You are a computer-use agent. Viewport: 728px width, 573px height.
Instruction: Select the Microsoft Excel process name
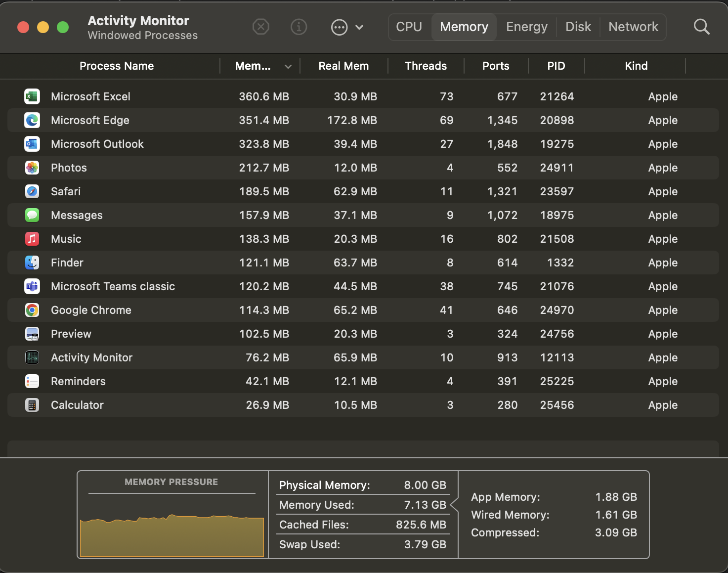90,96
